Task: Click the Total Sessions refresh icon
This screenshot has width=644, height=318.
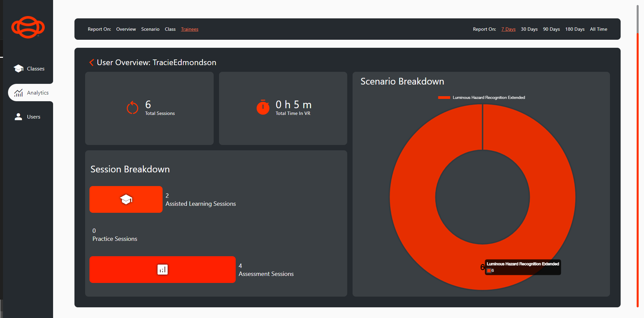Action: (133, 108)
